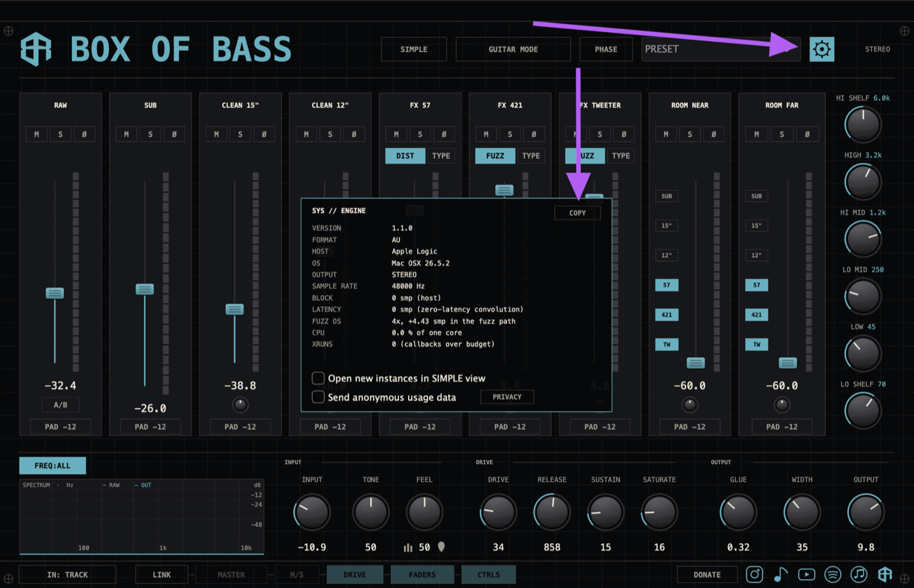Invert phase Ø on ROOM NEAR channel
Viewport: 914px width, 588px height.
714,134
